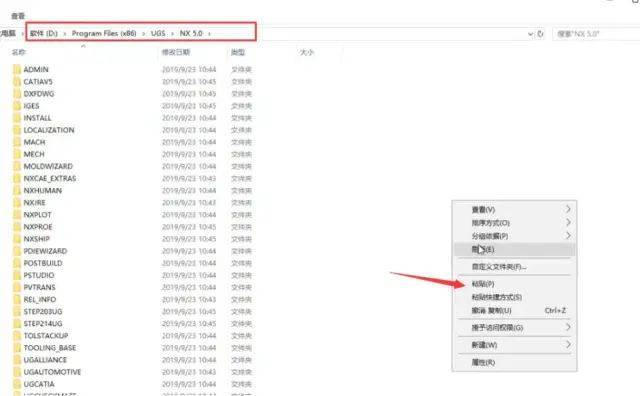Go to Program Files (x86) in the breadcrumb
Image resolution: width=640 pixels, height=396 pixels.
(x=104, y=33)
